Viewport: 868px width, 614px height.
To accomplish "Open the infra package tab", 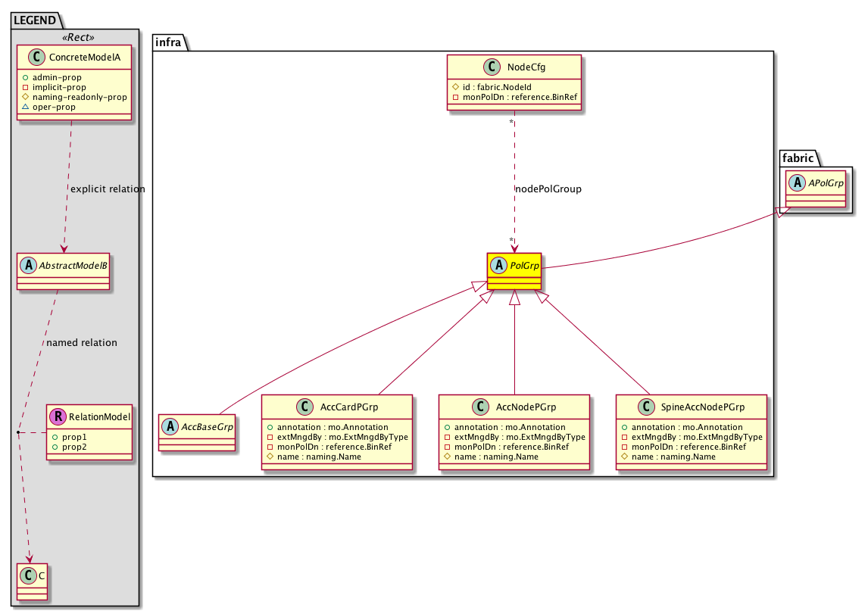I will pos(168,42).
